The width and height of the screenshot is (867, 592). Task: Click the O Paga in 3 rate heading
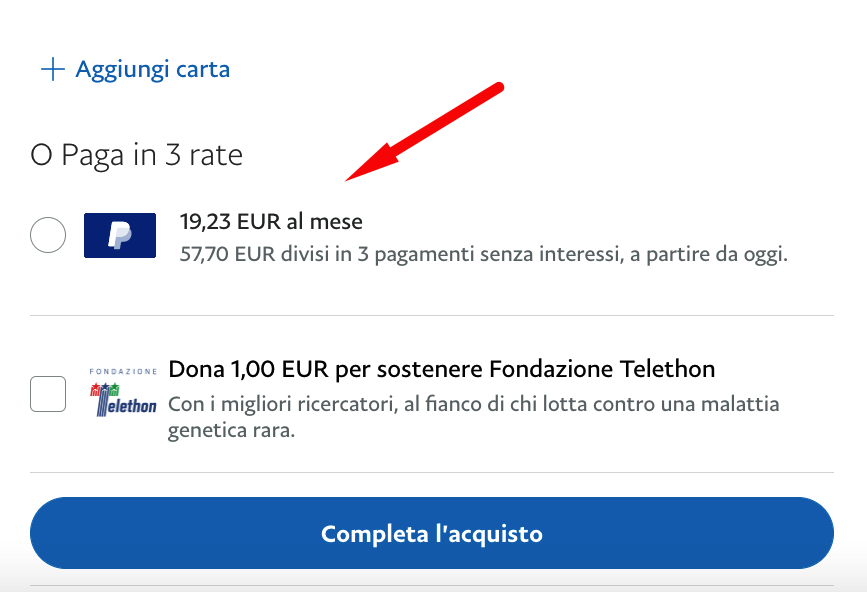(137, 155)
